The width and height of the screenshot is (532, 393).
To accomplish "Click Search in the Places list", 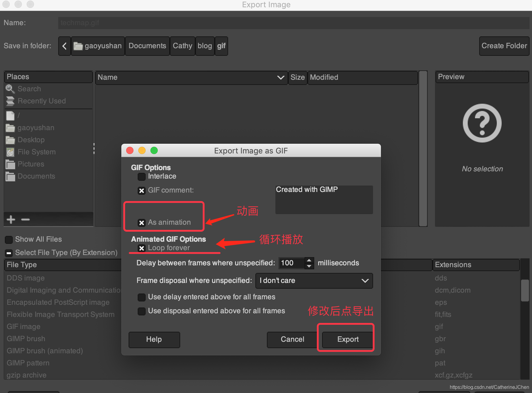I will tap(29, 89).
